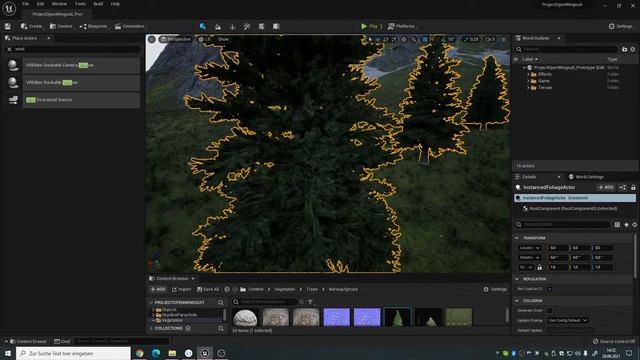Image resolution: width=640 pixels, height=360 pixels.
Task: Adjust camera speed setting icon
Action: [x=490, y=39]
